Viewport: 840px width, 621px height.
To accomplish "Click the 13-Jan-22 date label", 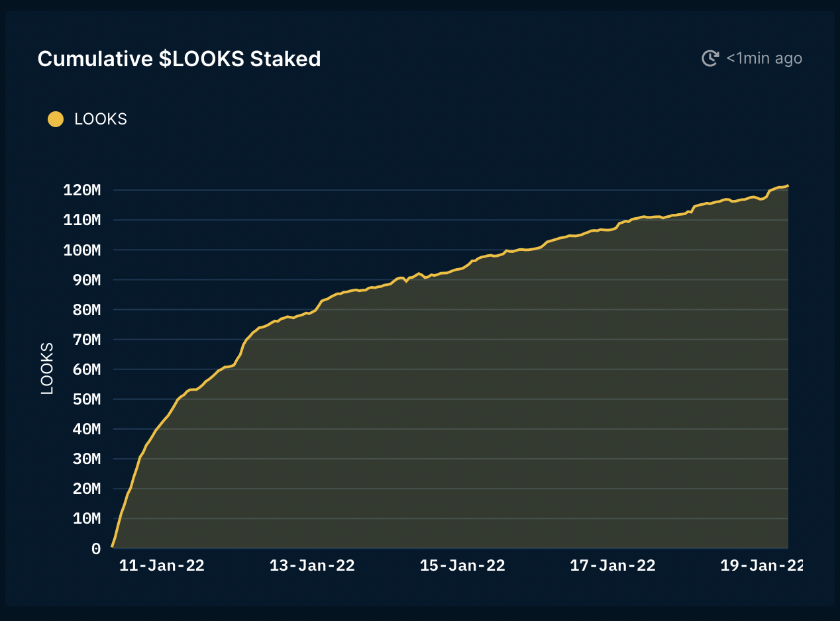I will 312,565.
